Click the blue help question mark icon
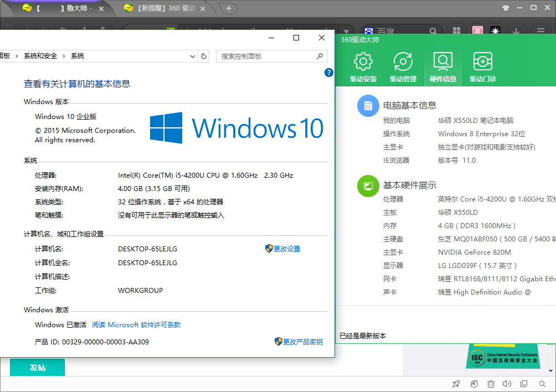Image resolution: width=556 pixels, height=392 pixels. [x=329, y=73]
